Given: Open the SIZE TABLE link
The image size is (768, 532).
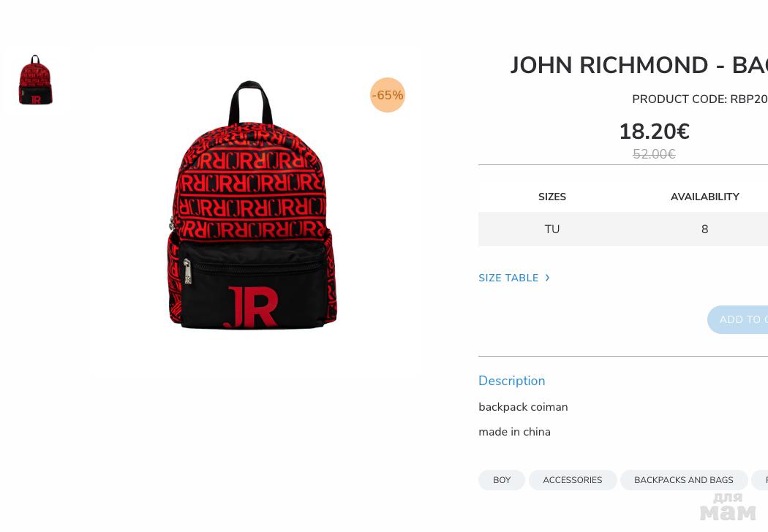Looking at the screenshot, I should (x=508, y=278).
